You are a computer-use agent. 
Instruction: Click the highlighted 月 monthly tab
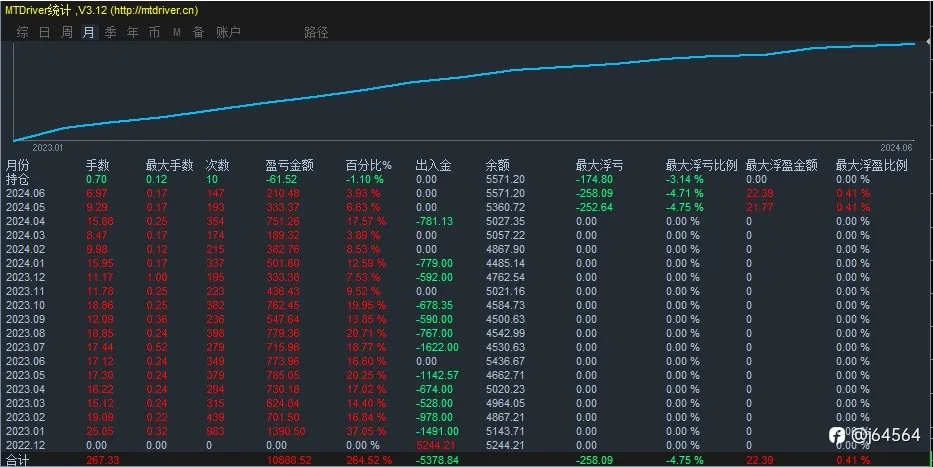click(x=89, y=32)
